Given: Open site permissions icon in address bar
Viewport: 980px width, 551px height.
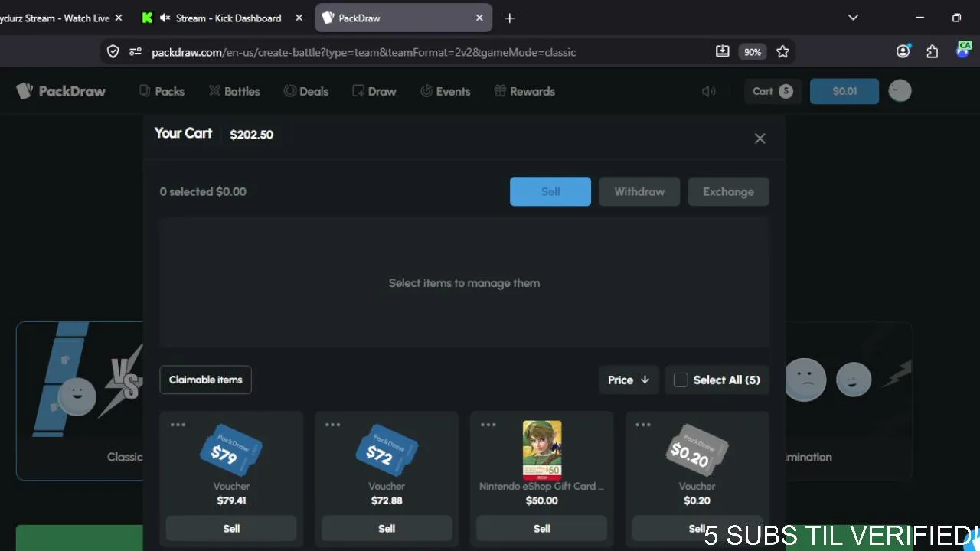Looking at the screenshot, I should point(136,51).
